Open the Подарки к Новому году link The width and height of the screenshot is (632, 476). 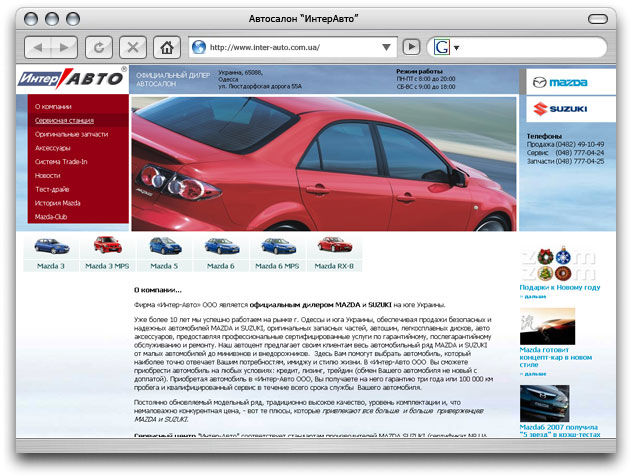pos(560,287)
